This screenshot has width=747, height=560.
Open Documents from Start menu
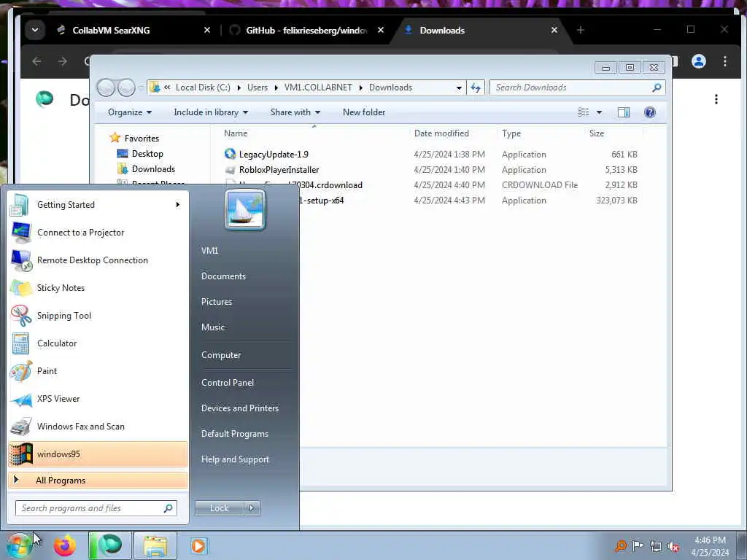click(x=223, y=276)
